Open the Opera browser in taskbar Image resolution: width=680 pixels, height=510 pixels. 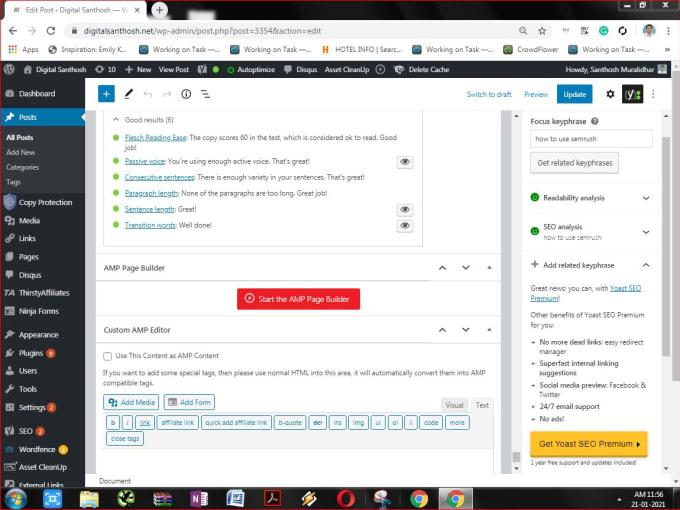pos(346,499)
